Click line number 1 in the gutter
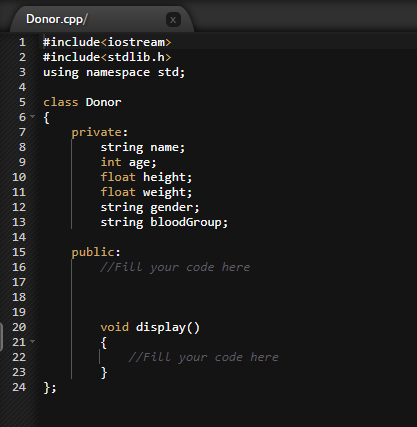417x427 pixels. (22, 42)
